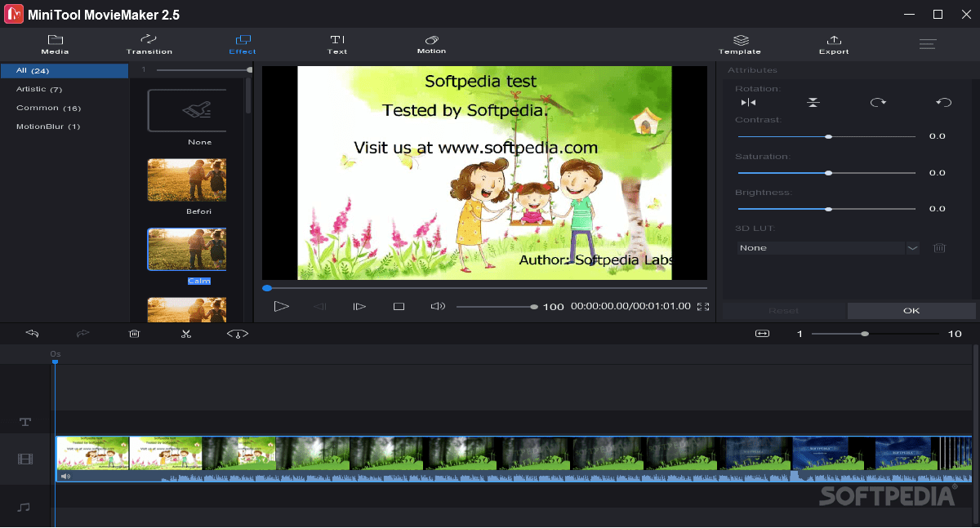This screenshot has height=528, width=980.
Task: Select the Befori effect thumbnail
Action: 187,180
